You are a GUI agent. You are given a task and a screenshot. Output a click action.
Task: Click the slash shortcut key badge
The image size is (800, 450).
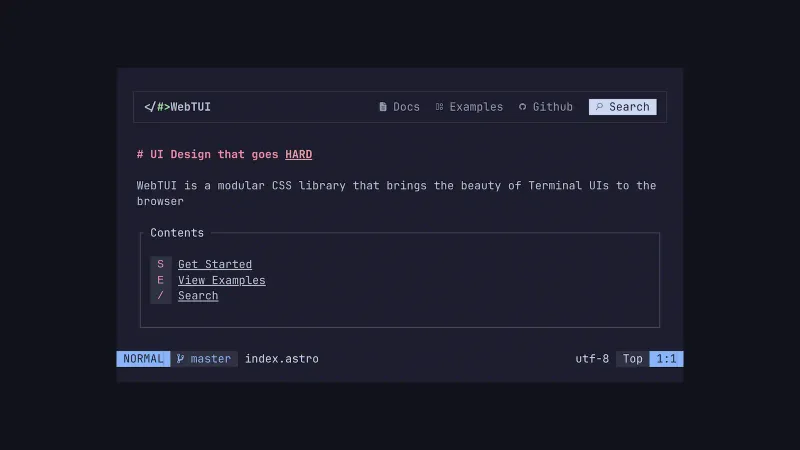point(160,296)
